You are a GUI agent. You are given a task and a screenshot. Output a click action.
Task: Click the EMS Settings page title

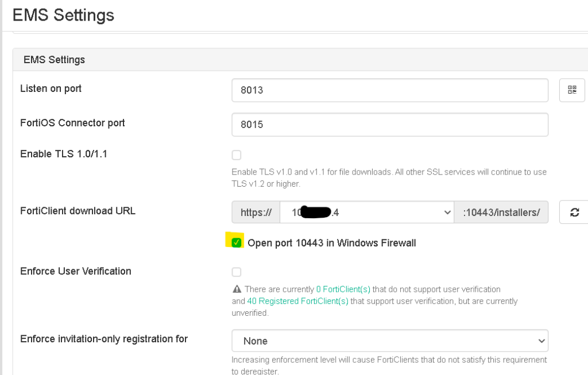pyautogui.click(x=63, y=15)
